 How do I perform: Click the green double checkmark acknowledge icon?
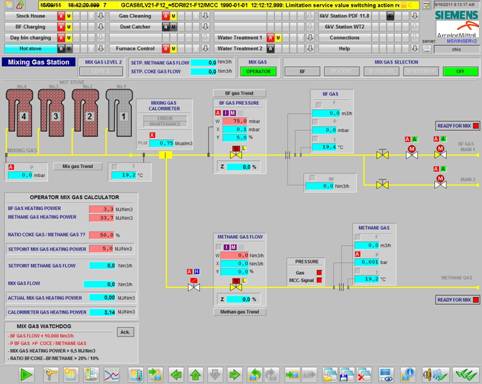point(466,375)
